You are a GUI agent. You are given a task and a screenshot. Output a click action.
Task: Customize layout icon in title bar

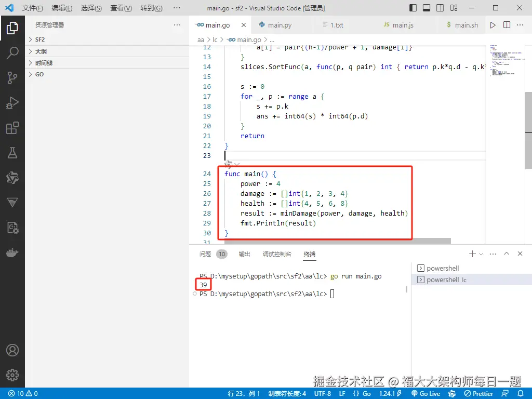pos(454,8)
